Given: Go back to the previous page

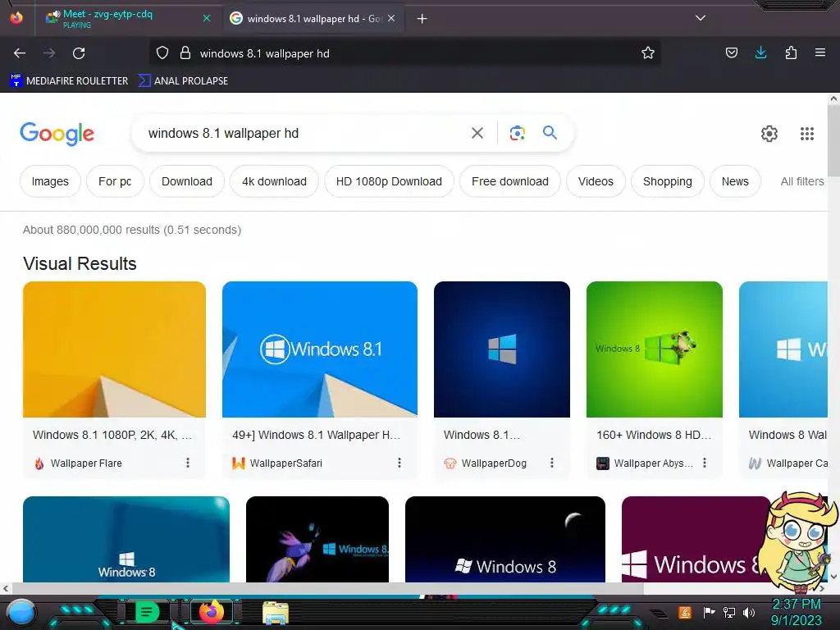Looking at the screenshot, I should click(20, 53).
